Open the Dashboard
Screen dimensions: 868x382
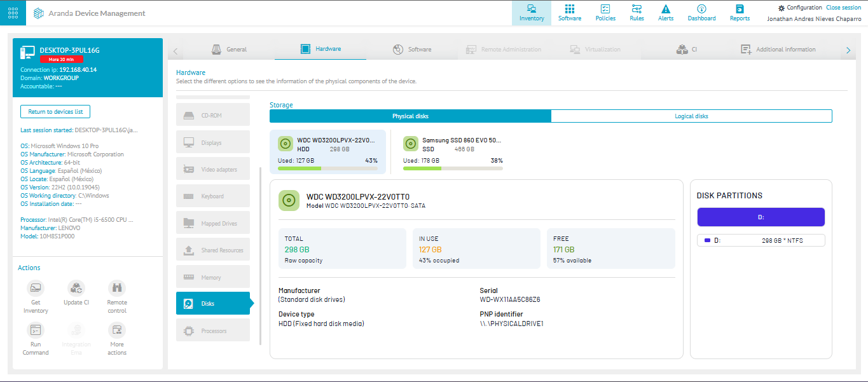pyautogui.click(x=701, y=13)
